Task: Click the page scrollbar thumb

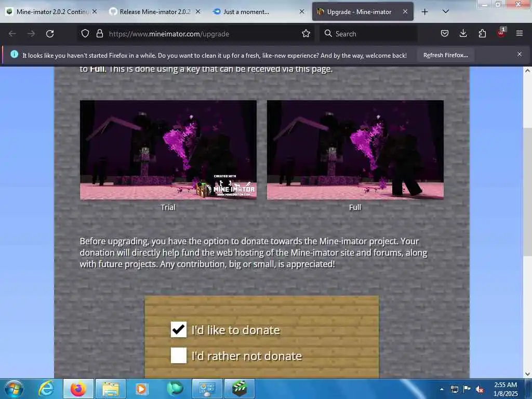Action: [x=527, y=192]
